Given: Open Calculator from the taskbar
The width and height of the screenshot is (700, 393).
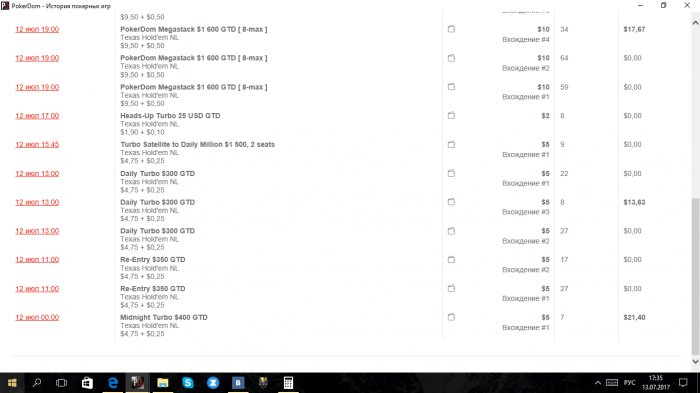Looking at the screenshot, I should (288, 383).
